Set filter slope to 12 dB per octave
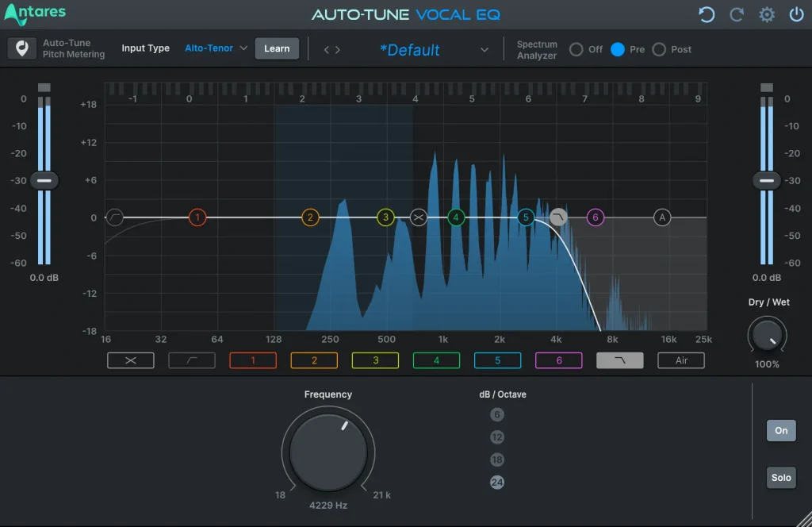Image resolution: width=812 pixels, height=527 pixels. coord(496,437)
